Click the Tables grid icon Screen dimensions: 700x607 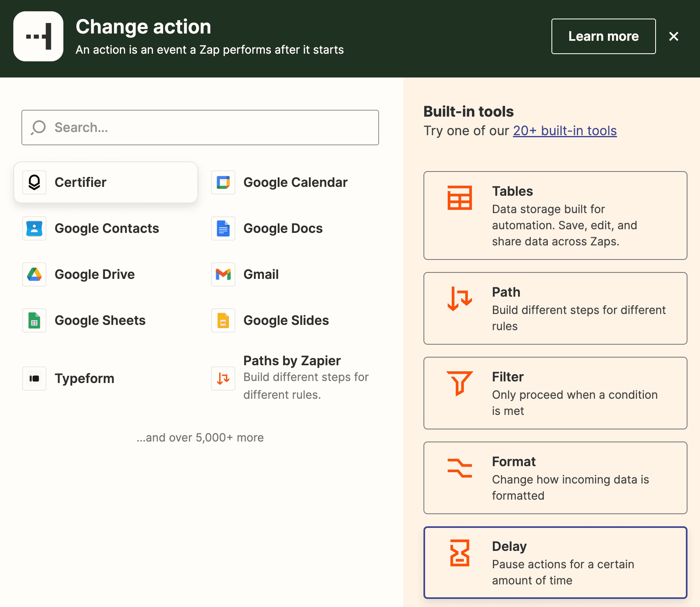[x=460, y=198]
